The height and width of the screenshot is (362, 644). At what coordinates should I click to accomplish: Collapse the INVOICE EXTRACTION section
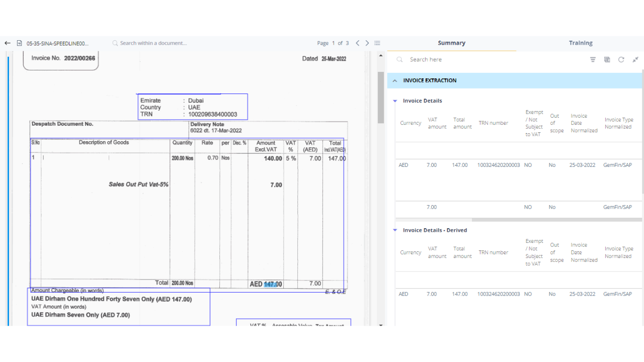395,80
